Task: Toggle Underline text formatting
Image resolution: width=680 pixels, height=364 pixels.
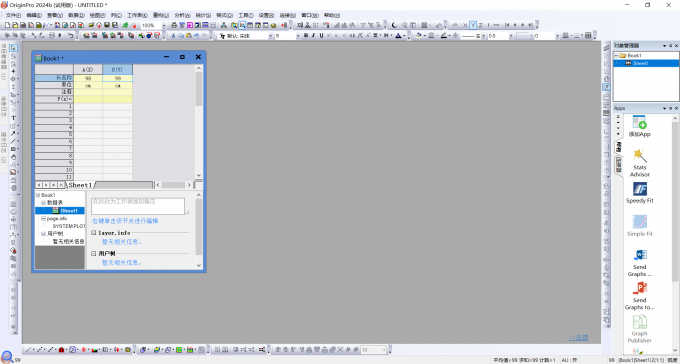Action: pyautogui.click(x=321, y=36)
